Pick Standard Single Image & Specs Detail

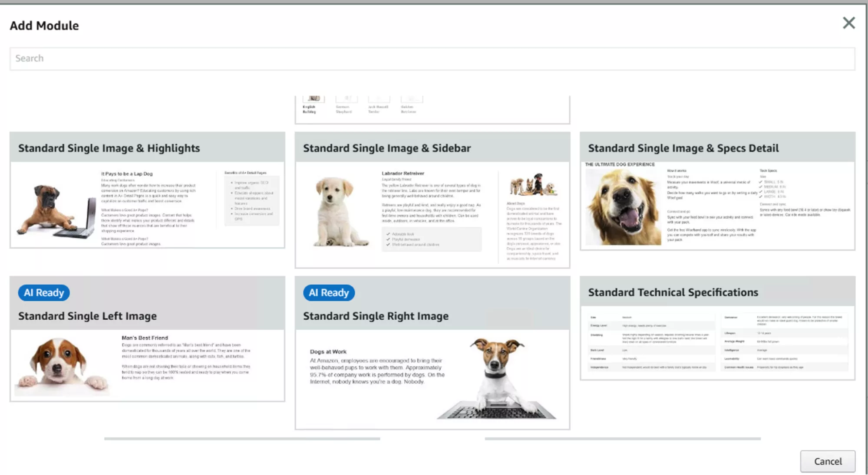click(x=683, y=148)
